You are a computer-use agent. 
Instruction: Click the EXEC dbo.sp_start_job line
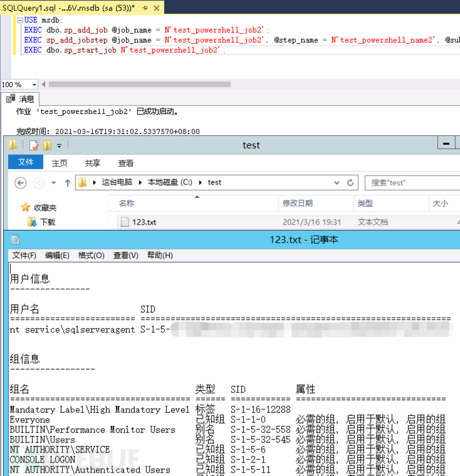(125, 50)
